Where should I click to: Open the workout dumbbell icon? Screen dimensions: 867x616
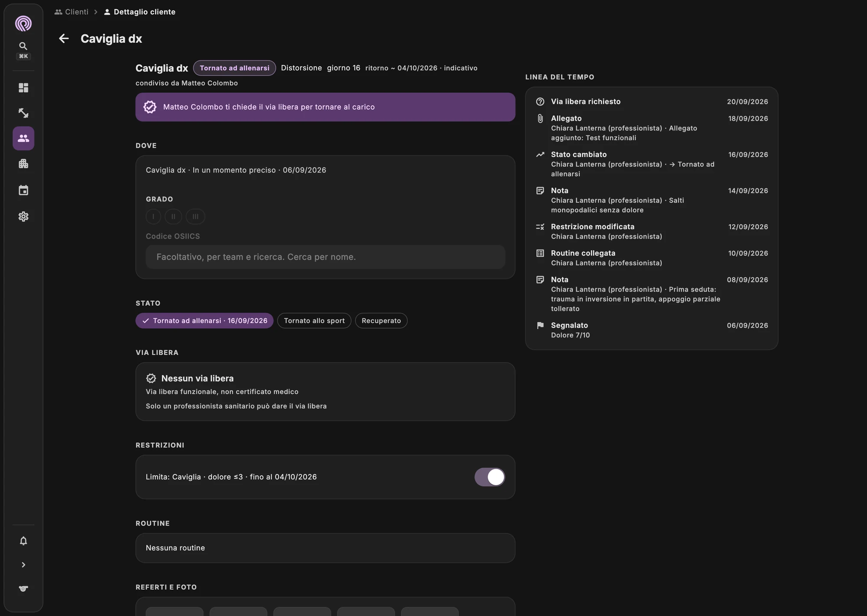[23, 113]
